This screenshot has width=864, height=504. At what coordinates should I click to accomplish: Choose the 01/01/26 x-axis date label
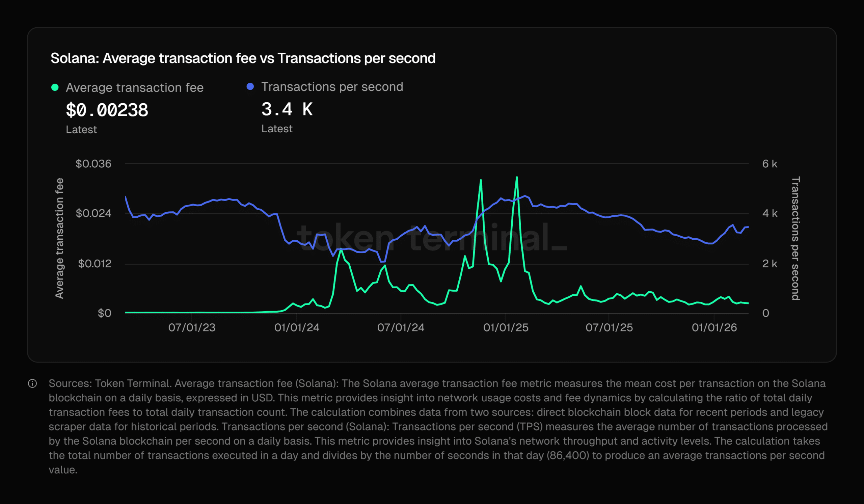[714, 327]
